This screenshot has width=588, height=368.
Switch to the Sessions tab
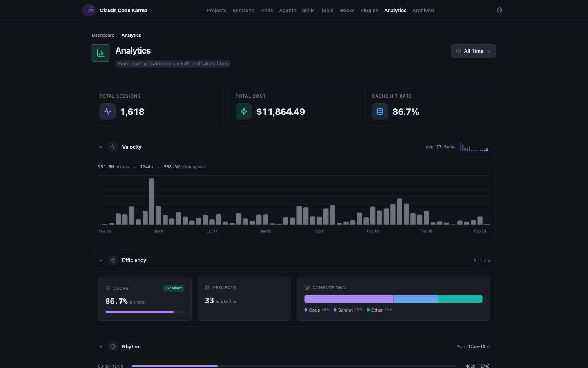243,10
